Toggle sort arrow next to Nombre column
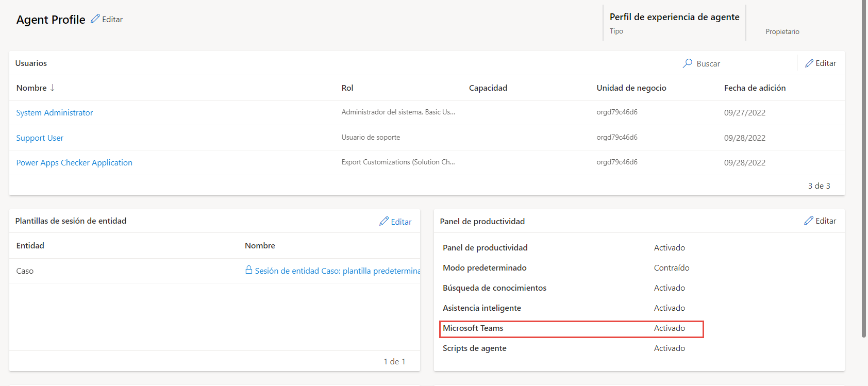This screenshot has height=386, width=868. pos(53,88)
